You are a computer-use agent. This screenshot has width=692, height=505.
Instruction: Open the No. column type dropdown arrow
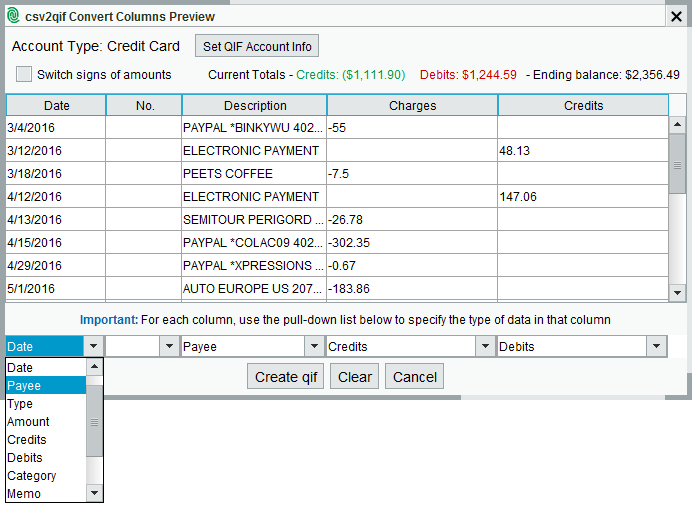[x=169, y=346]
